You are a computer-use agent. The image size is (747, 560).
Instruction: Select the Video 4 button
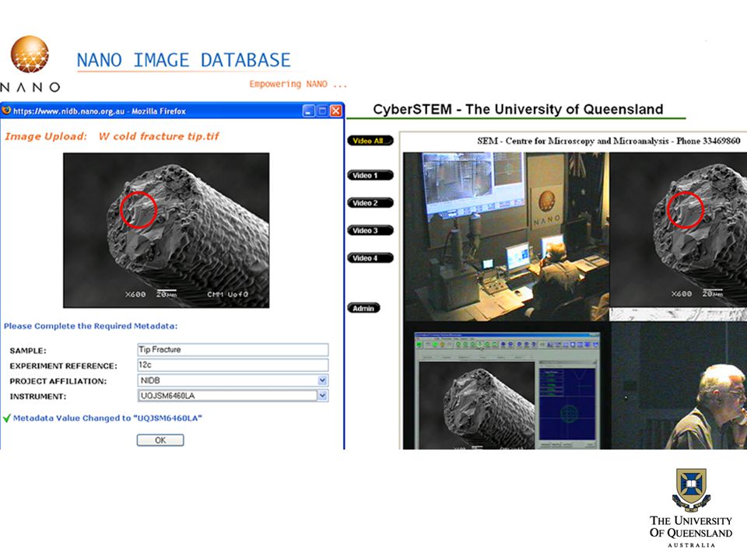tap(370, 258)
